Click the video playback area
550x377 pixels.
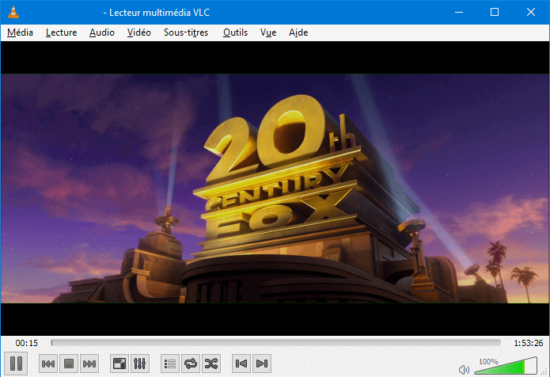275,188
